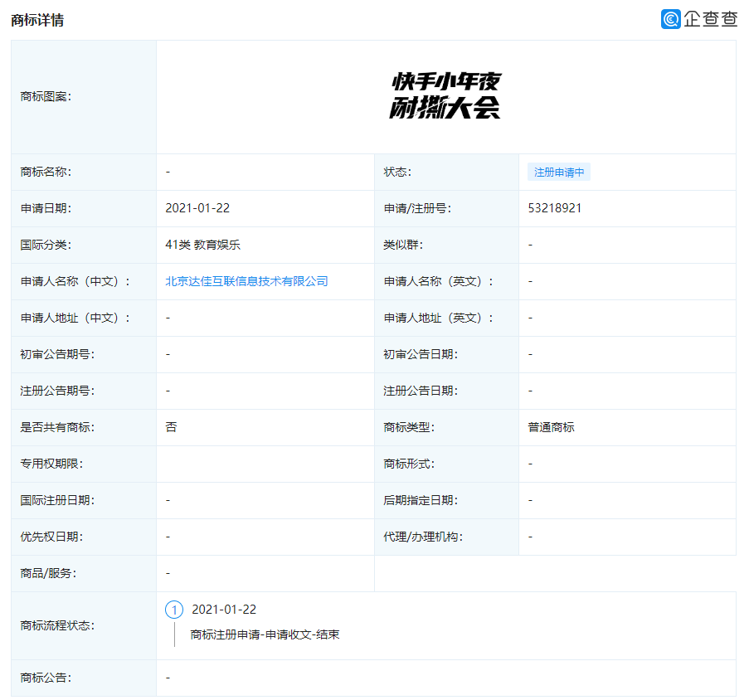Click the 国际分类 label
Screen dimensions: 749x700
pyautogui.click(x=46, y=245)
